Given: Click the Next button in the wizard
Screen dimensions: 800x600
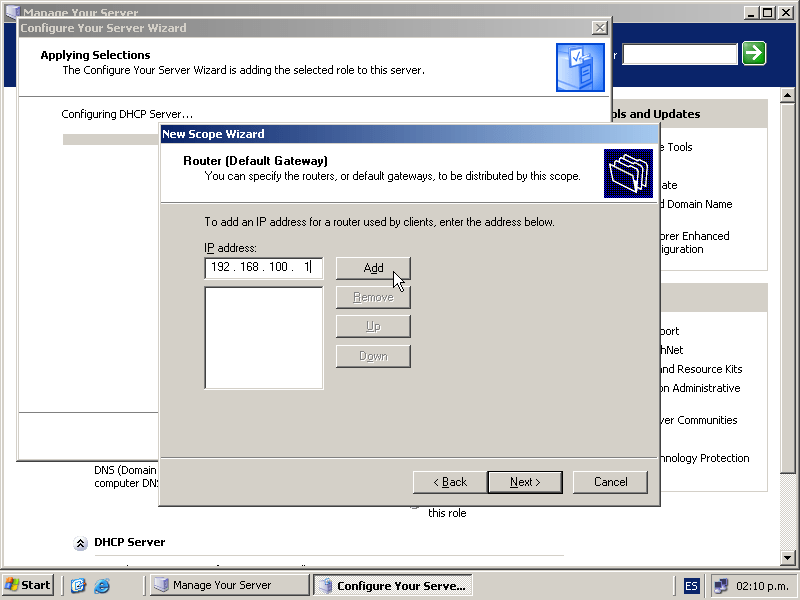Looking at the screenshot, I should (525, 482).
